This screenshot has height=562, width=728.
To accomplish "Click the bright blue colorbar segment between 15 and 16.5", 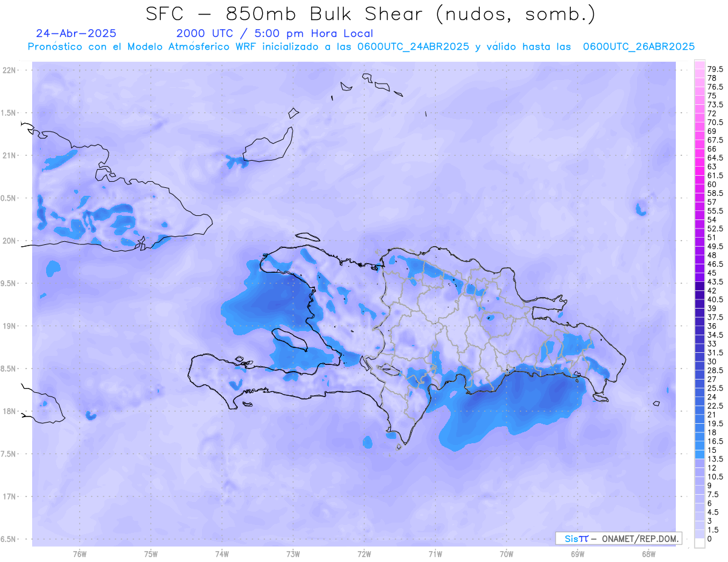I will 699,446.
